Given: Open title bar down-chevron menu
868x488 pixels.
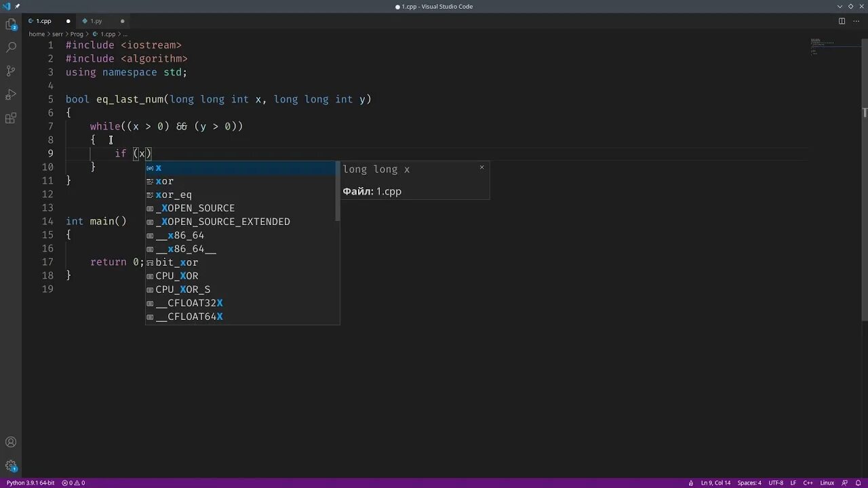Looking at the screenshot, I should (x=840, y=6).
